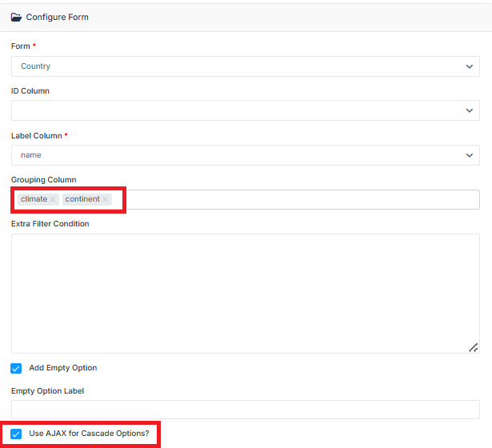492x448 pixels.
Task: Select the climate tag chip
Action: pos(34,199)
